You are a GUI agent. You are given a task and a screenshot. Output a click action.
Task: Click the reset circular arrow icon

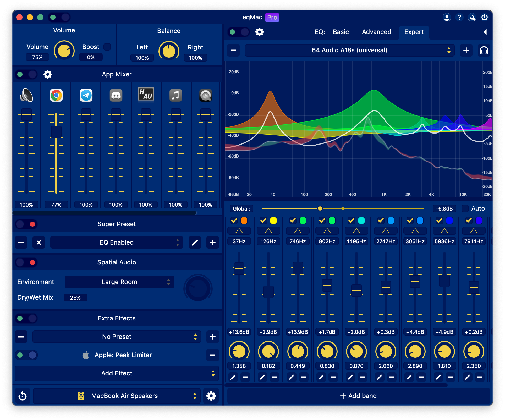23,396
